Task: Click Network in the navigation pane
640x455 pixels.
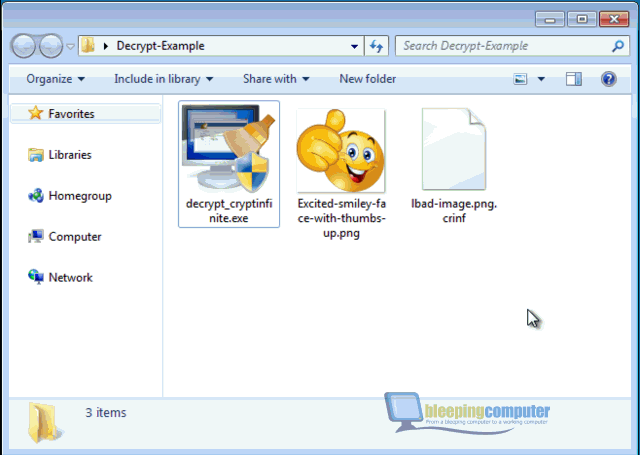Action: 70,278
